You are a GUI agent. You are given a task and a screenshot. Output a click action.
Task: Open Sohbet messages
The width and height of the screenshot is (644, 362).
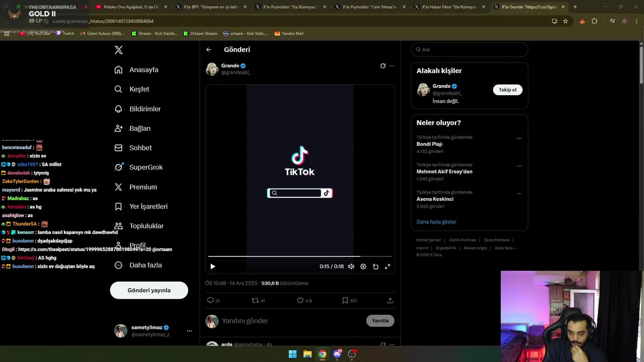pos(133,148)
